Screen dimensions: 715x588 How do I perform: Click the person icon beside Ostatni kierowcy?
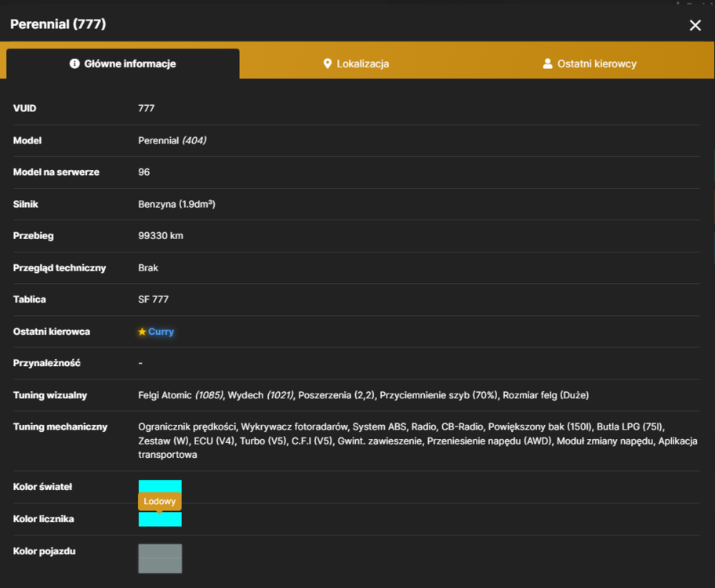click(x=547, y=64)
